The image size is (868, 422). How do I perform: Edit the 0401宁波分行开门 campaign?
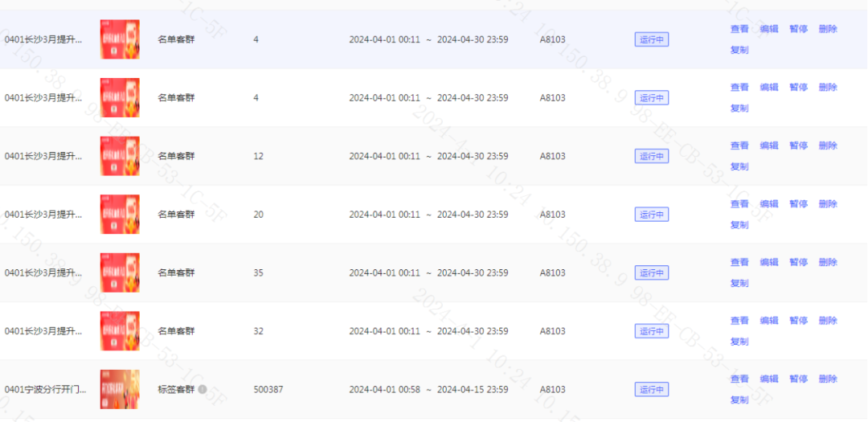coord(769,379)
